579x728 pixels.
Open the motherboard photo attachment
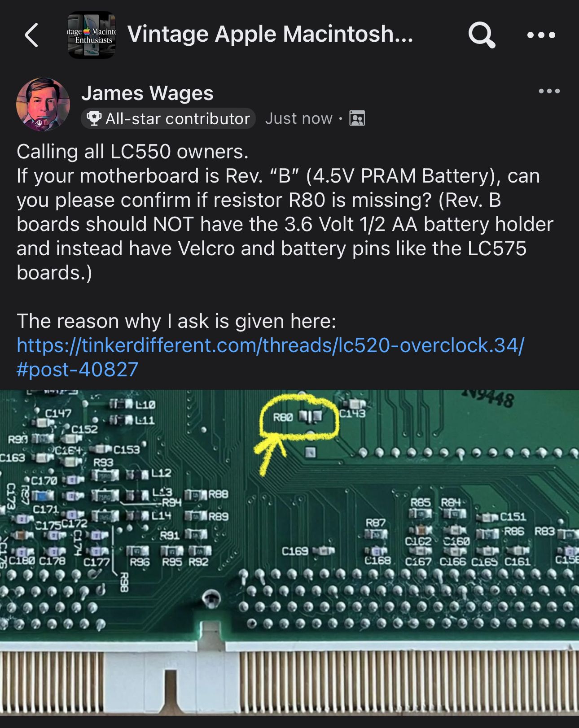click(289, 553)
